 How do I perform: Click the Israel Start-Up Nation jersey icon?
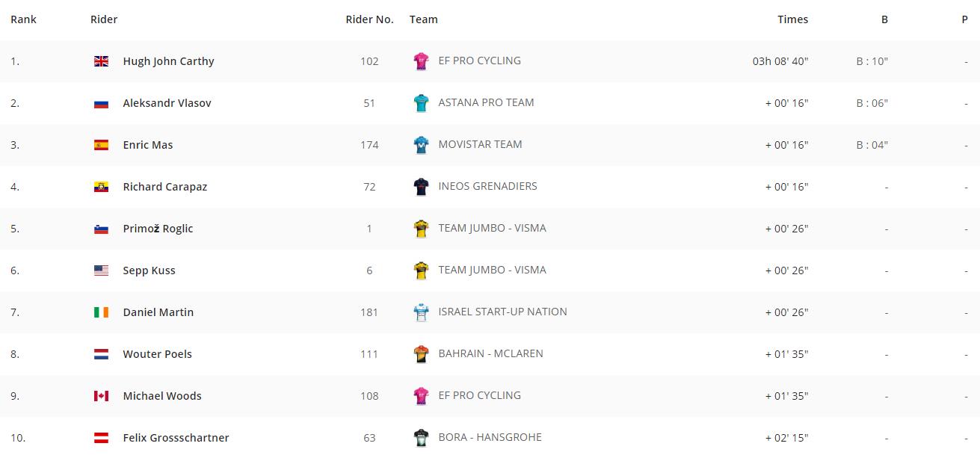coord(421,312)
